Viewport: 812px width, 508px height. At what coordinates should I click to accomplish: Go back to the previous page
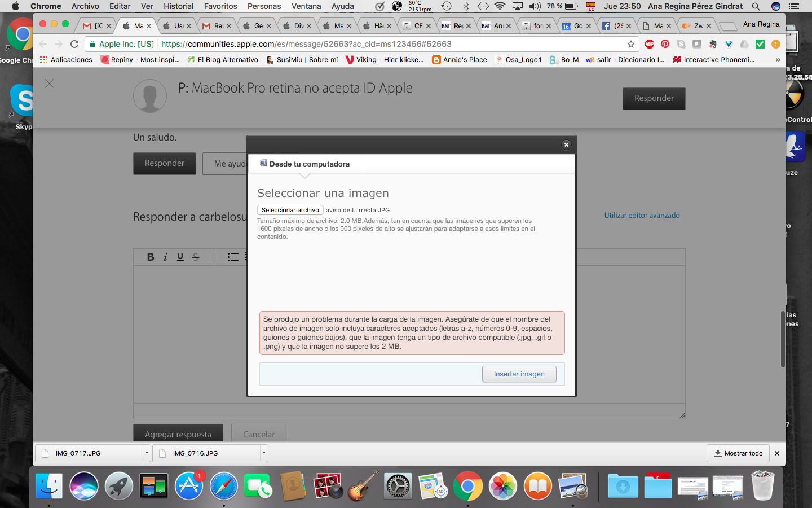pos(43,44)
